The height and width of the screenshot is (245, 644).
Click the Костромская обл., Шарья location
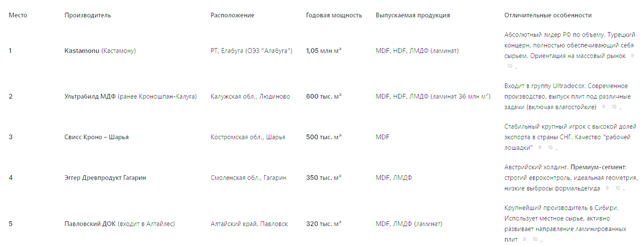pyautogui.click(x=248, y=137)
